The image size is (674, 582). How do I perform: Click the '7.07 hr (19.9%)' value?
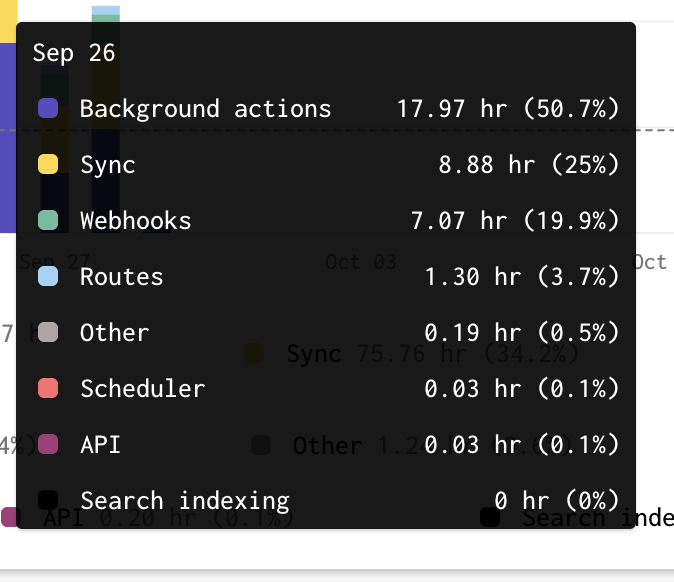point(515,220)
